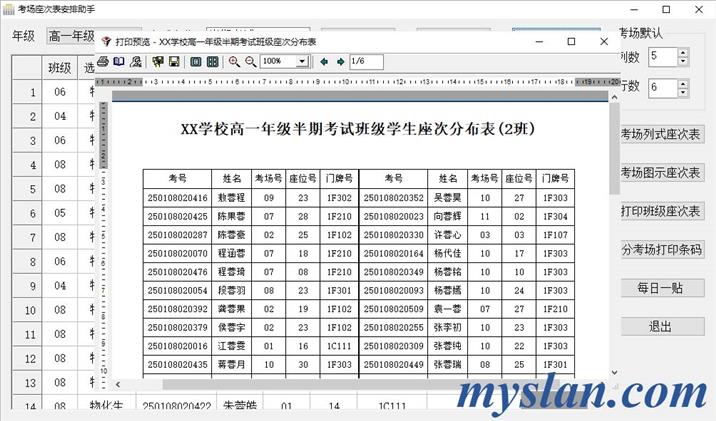Click the 考场图示座次表 button
Viewport: 716px width, 421px height.
[660, 172]
